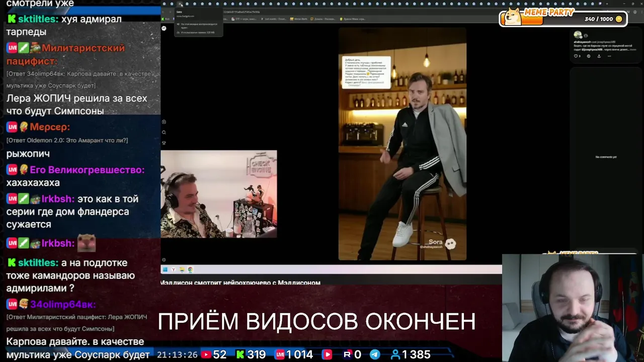Open File Explorer from the captured taskbar
The width and height of the screenshot is (644, 362).
(x=182, y=269)
